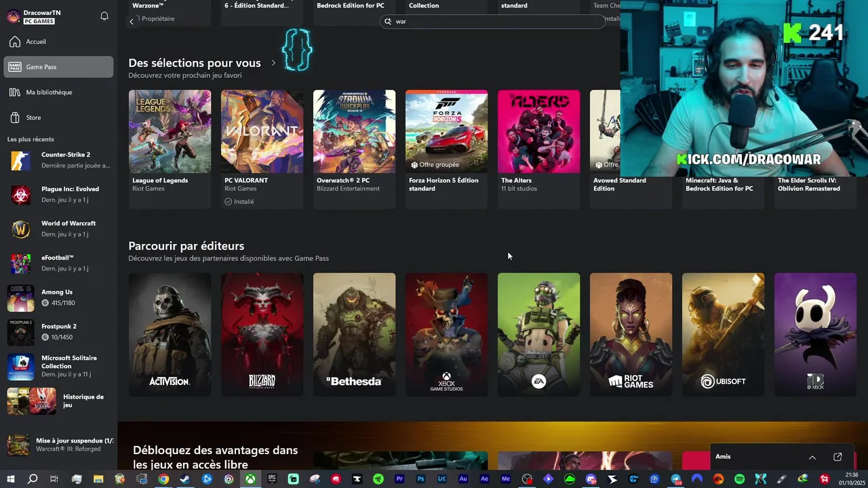Viewport: 868px width, 488px height.
Task: Browse Riot Games publisher tile
Action: (x=631, y=334)
